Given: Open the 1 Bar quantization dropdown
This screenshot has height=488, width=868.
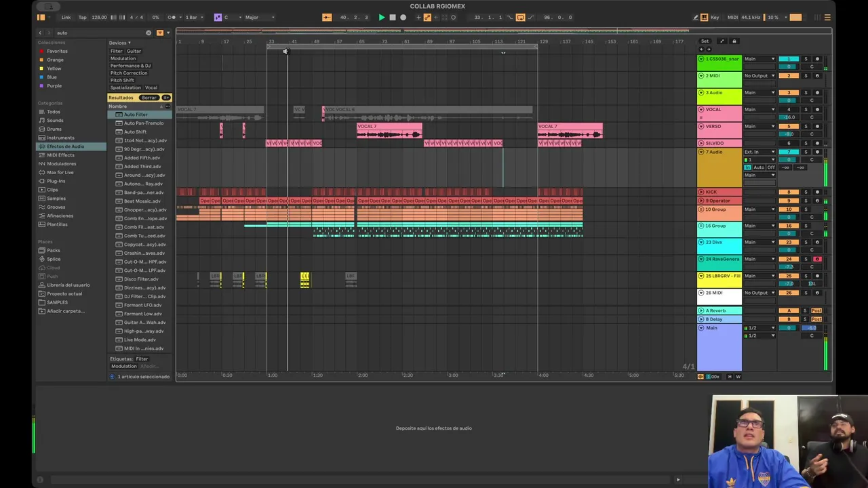Looking at the screenshot, I should [193, 18].
